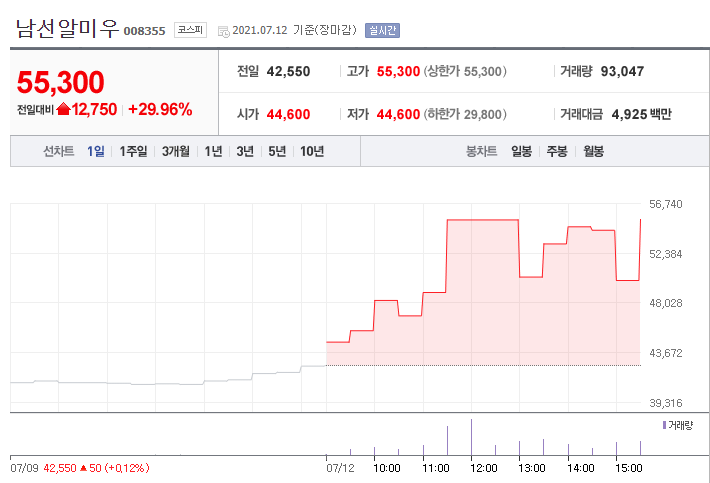This screenshot has width=710, height=483.
Task: Select the 1일 line chart period
Action: coord(96,151)
